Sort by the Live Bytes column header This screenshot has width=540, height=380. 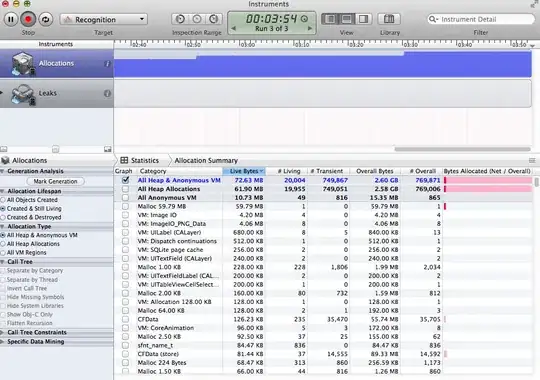coord(245,171)
